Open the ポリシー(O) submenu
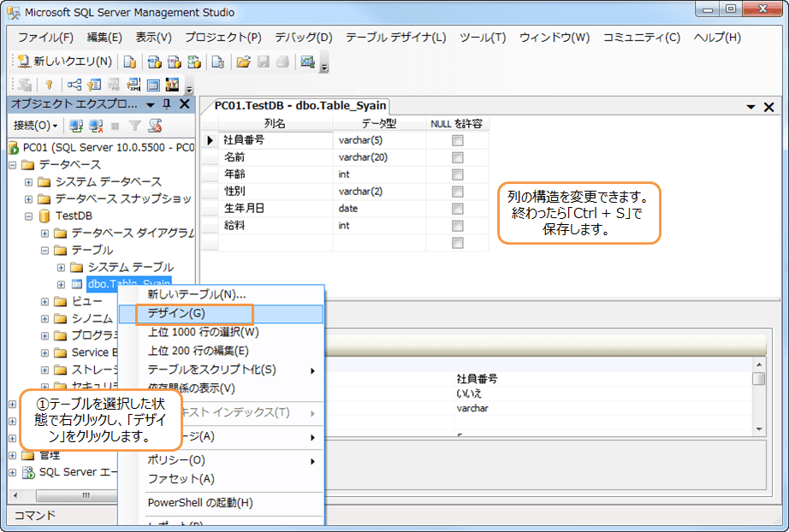Screen dimensions: 789x532 click(x=222, y=460)
